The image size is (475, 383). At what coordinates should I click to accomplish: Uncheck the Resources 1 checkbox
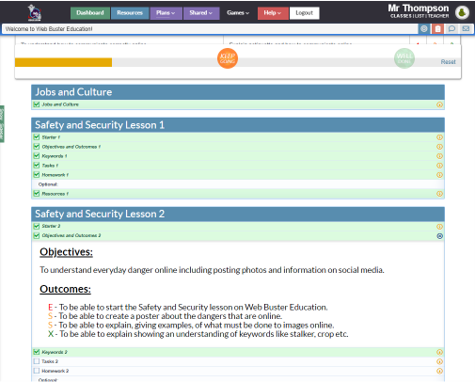click(x=37, y=193)
